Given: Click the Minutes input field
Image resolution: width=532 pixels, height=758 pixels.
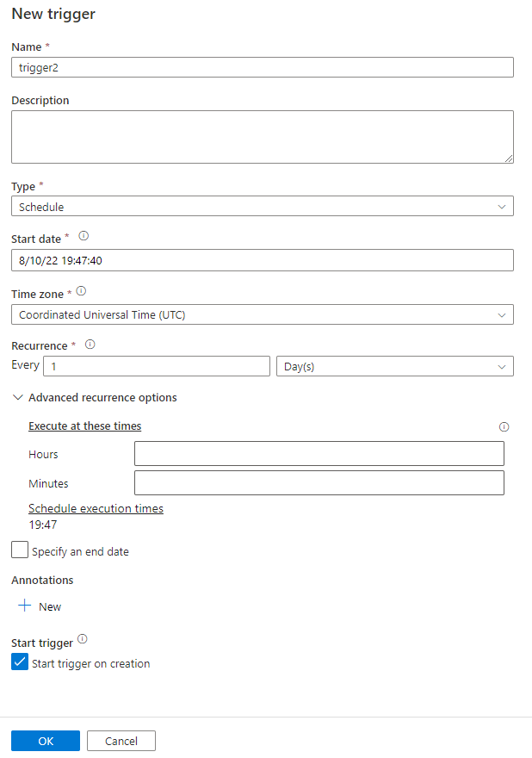Looking at the screenshot, I should point(319,483).
